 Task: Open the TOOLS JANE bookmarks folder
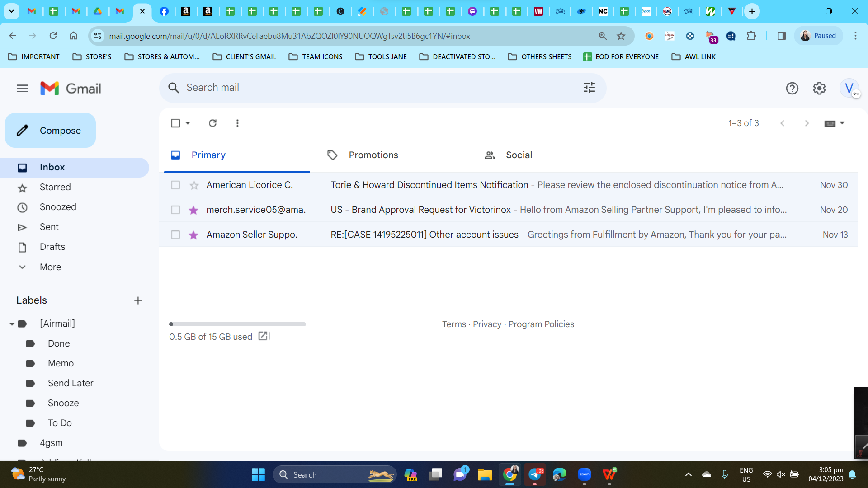(381, 57)
